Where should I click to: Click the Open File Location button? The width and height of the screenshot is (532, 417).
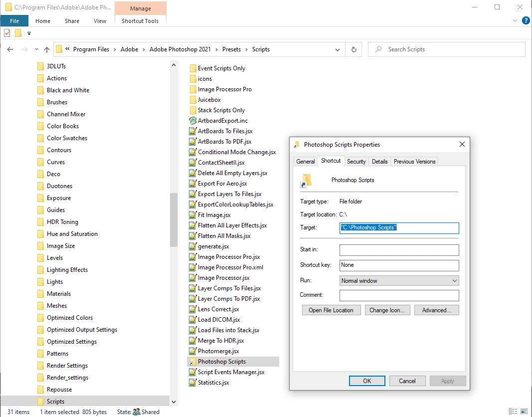(331, 310)
